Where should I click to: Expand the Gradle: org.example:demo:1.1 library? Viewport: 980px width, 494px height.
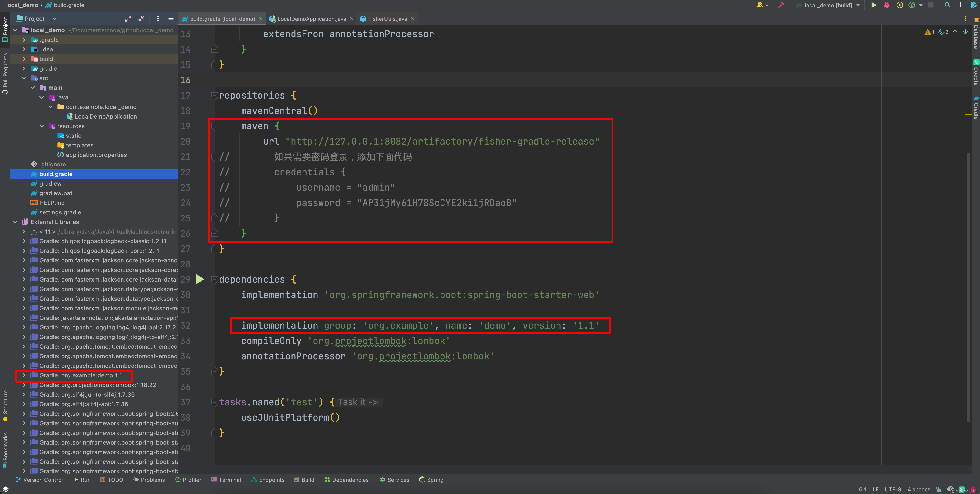pyautogui.click(x=24, y=375)
